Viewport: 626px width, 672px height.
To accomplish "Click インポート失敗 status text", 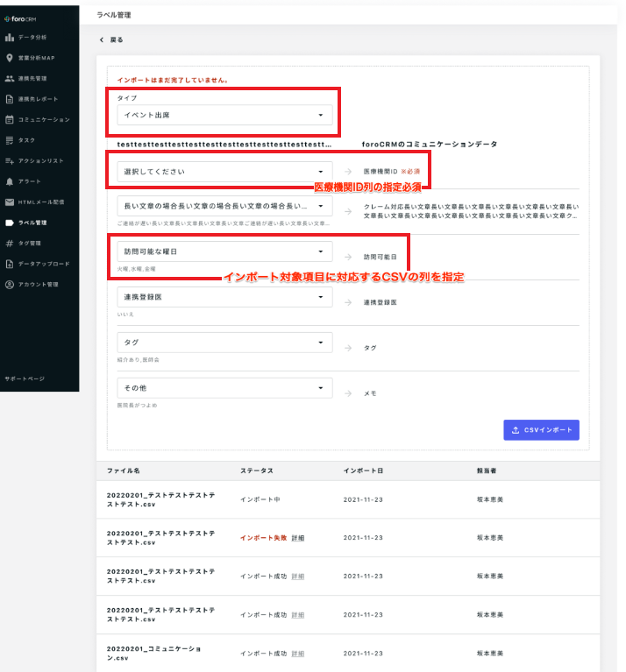I will coord(263,538).
